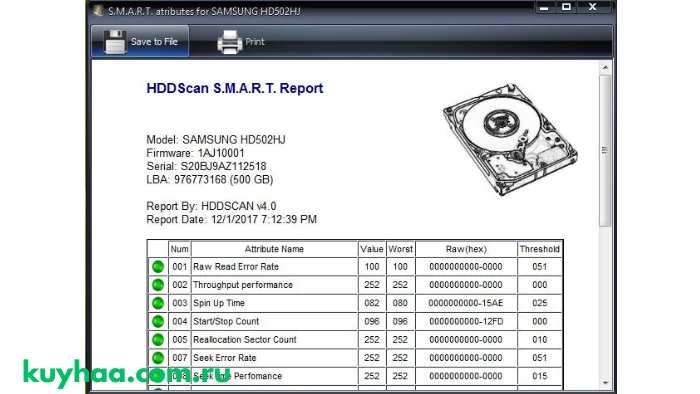Click the Report Date line

click(x=232, y=220)
